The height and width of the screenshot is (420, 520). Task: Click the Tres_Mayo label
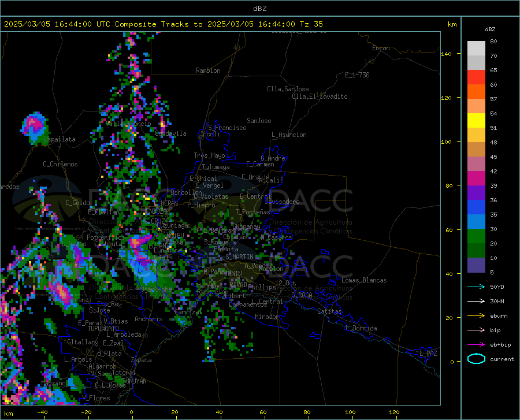tap(209, 155)
